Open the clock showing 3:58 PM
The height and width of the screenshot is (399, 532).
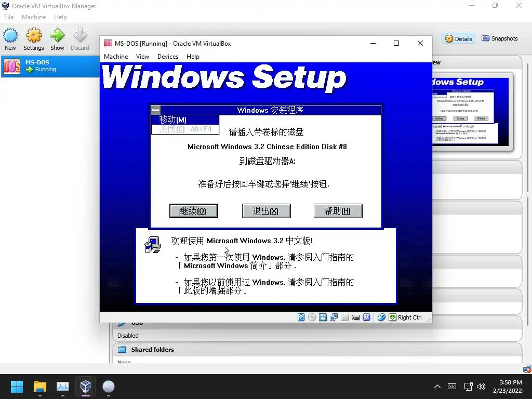point(507,387)
